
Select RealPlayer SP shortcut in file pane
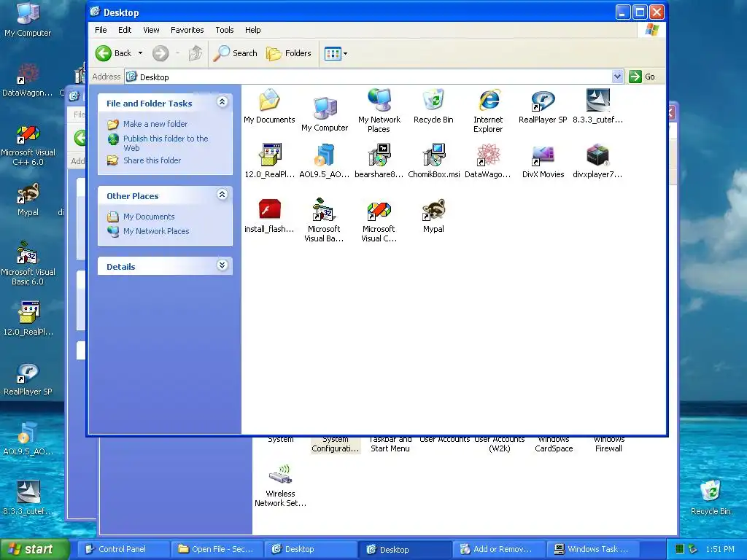pos(543,106)
